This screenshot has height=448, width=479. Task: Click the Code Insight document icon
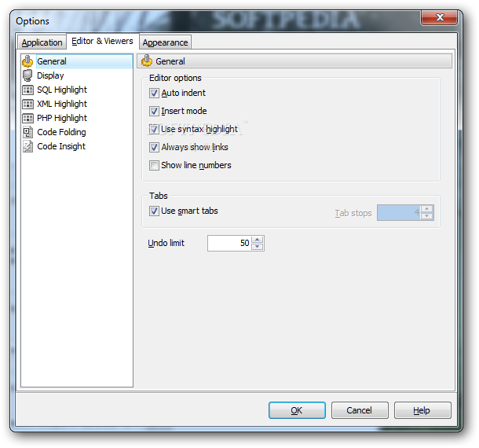[27, 146]
